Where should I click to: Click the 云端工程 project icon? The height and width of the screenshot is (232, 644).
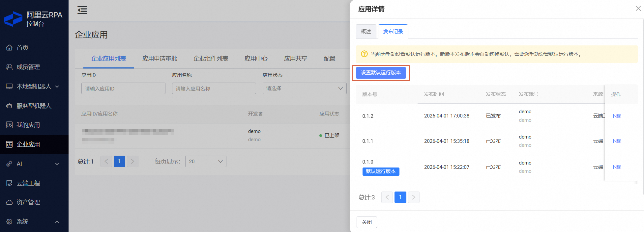click(9, 183)
